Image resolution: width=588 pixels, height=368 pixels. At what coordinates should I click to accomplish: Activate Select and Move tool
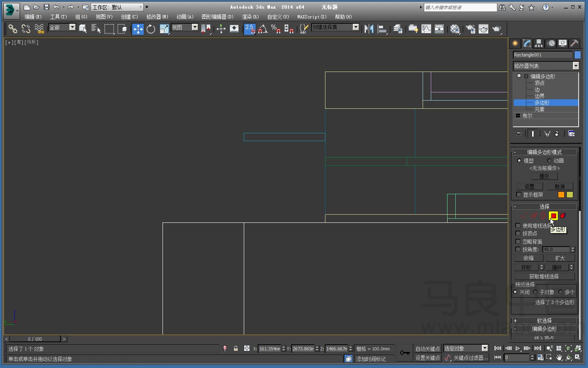coord(138,29)
